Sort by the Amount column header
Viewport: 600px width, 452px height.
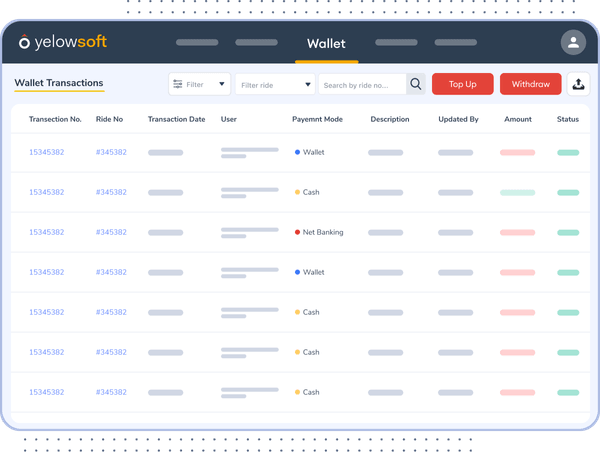click(x=518, y=119)
